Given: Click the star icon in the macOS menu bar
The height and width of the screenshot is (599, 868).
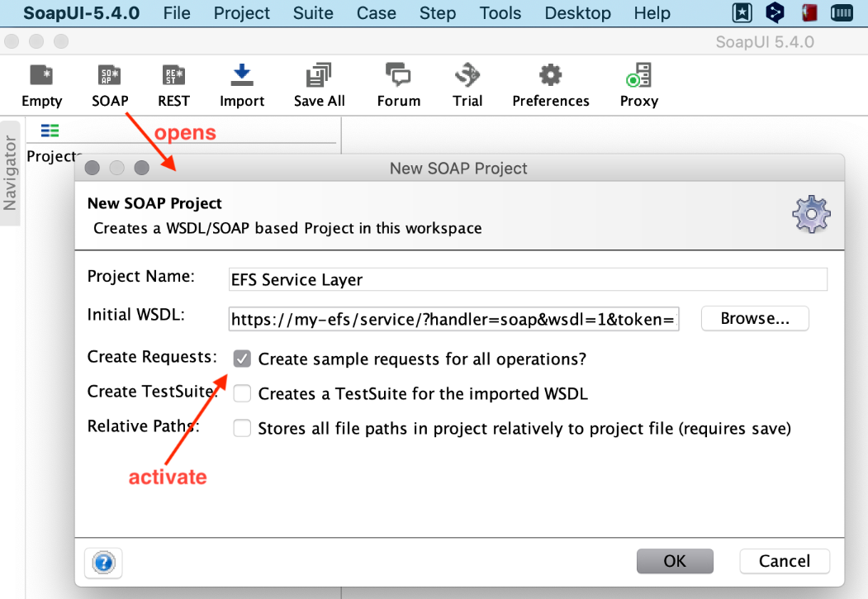Looking at the screenshot, I should [742, 12].
